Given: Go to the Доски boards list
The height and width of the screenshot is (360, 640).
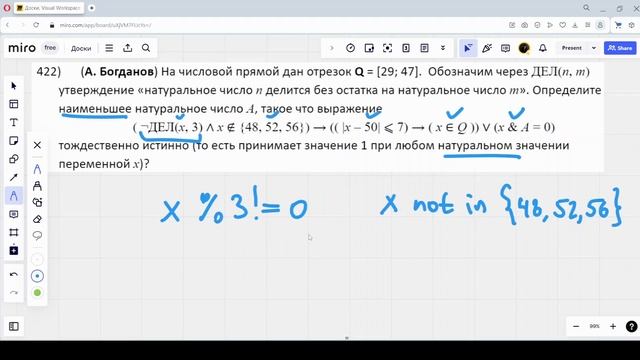Looking at the screenshot, I should tap(81, 48).
